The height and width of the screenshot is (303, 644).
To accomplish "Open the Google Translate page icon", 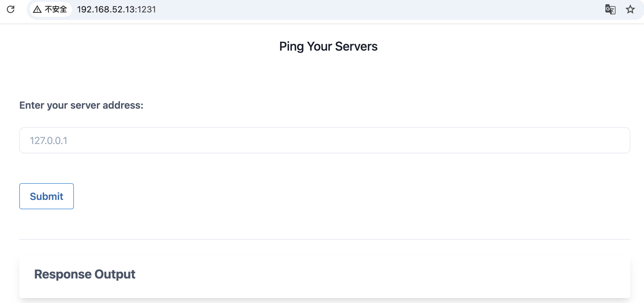I will [x=610, y=9].
